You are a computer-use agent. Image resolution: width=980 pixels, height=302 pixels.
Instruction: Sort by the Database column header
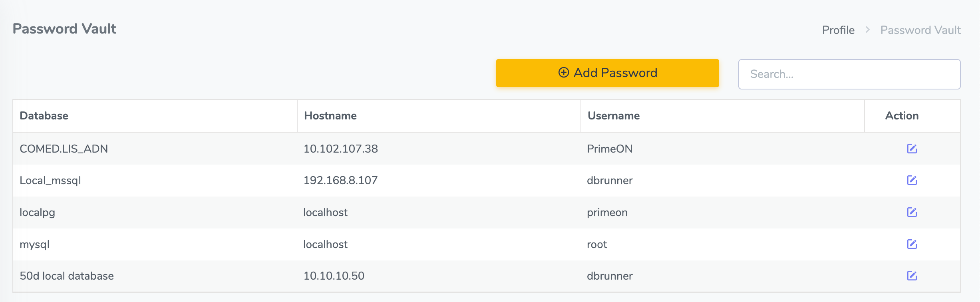(44, 116)
